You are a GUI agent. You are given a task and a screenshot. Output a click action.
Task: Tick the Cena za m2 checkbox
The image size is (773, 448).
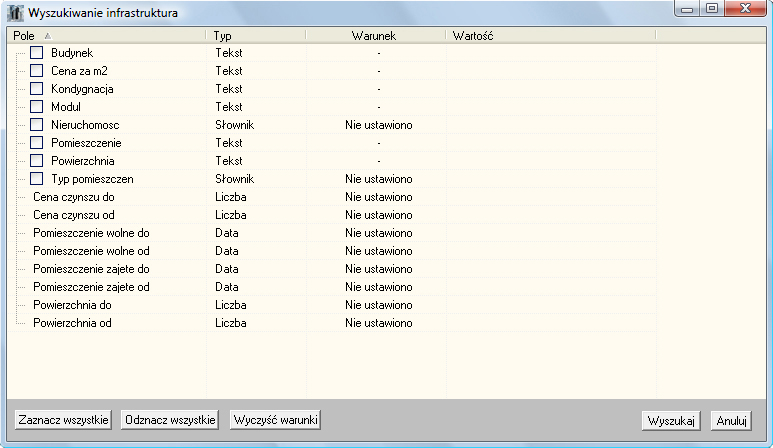tap(36, 70)
